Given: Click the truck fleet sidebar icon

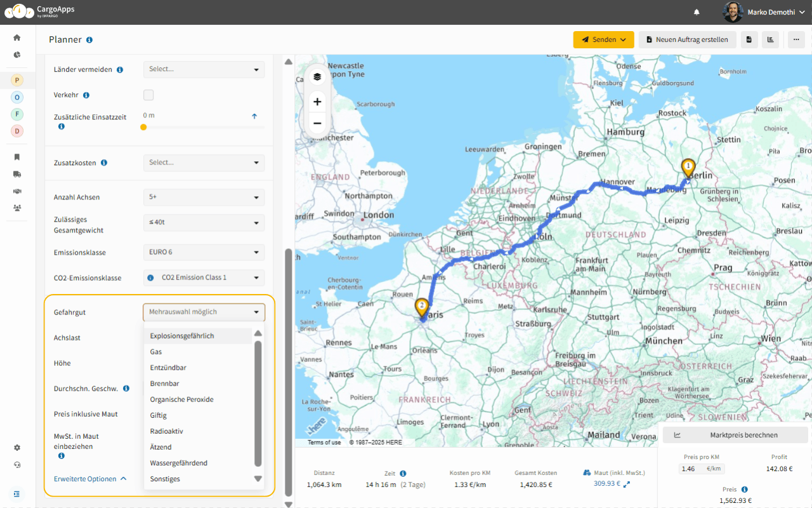Looking at the screenshot, I should click(16, 174).
